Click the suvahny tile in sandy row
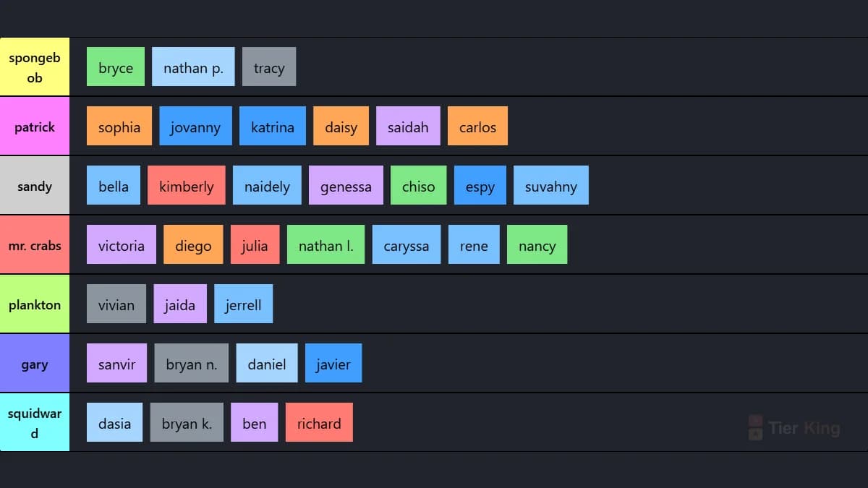868x488 pixels. [551, 186]
